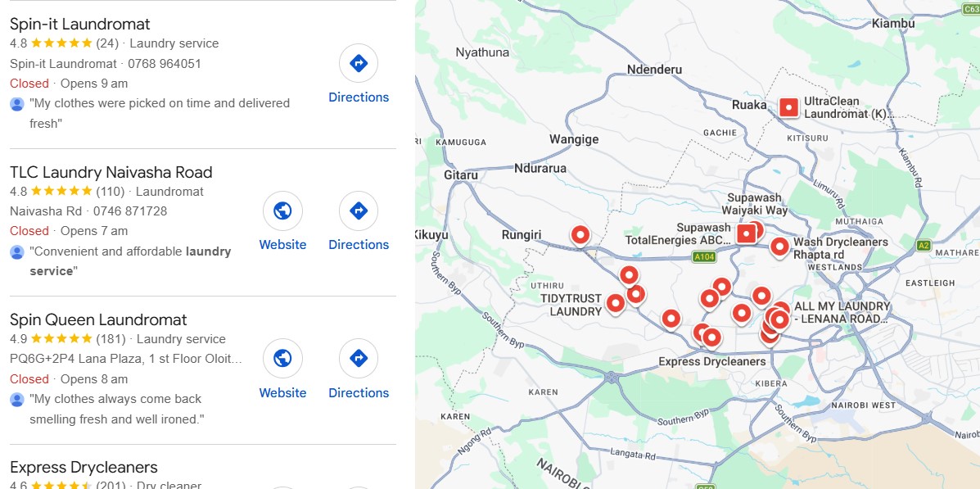Viewport: 980px width, 489px height.
Task: Click the Supawash TotalEnergies ABC map label
Action: tap(678, 234)
